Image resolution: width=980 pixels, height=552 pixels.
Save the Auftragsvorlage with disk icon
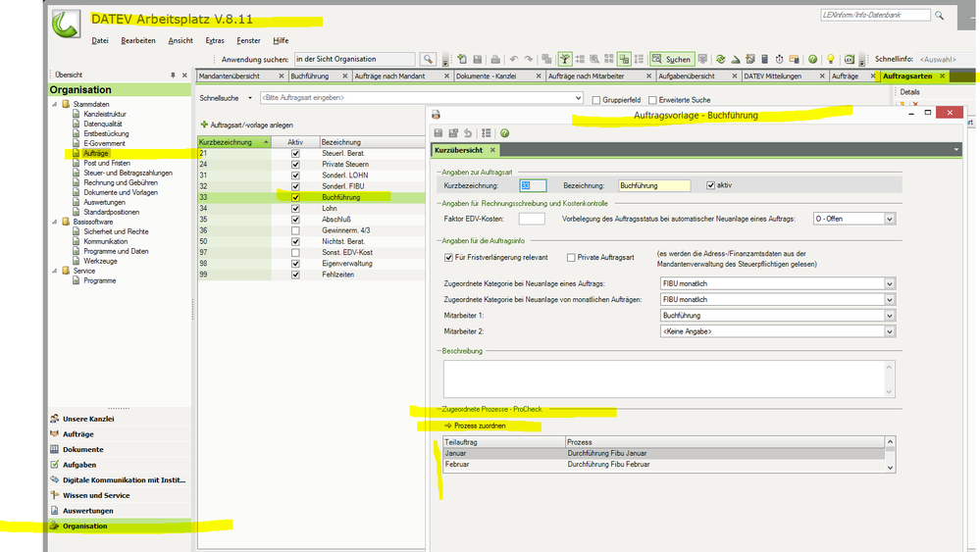[x=438, y=133]
